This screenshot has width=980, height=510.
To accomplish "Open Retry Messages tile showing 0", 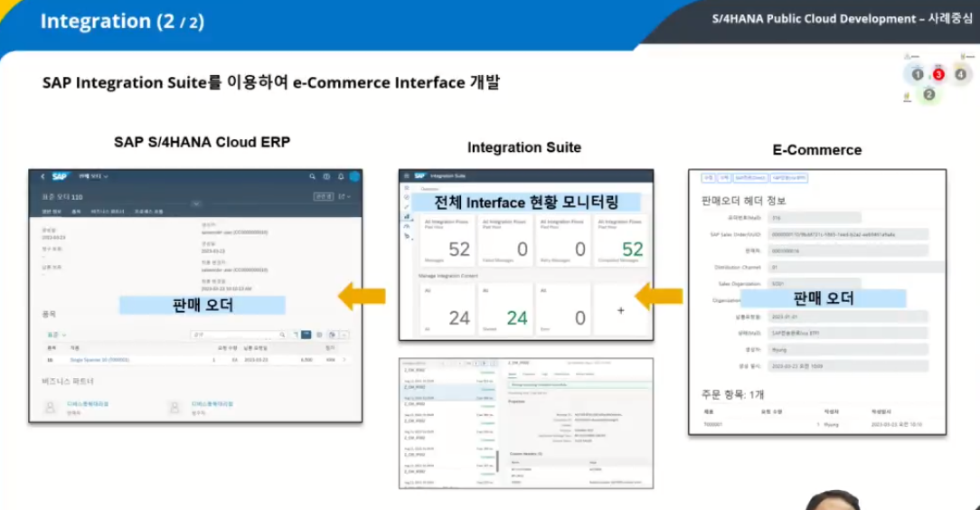I will coord(562,241).
